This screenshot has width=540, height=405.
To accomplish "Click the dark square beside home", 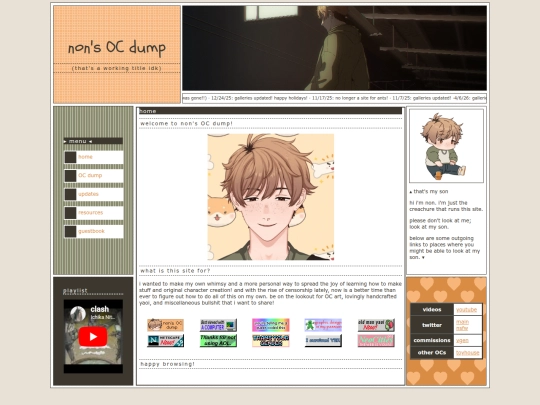I will (x=71, y=157).
